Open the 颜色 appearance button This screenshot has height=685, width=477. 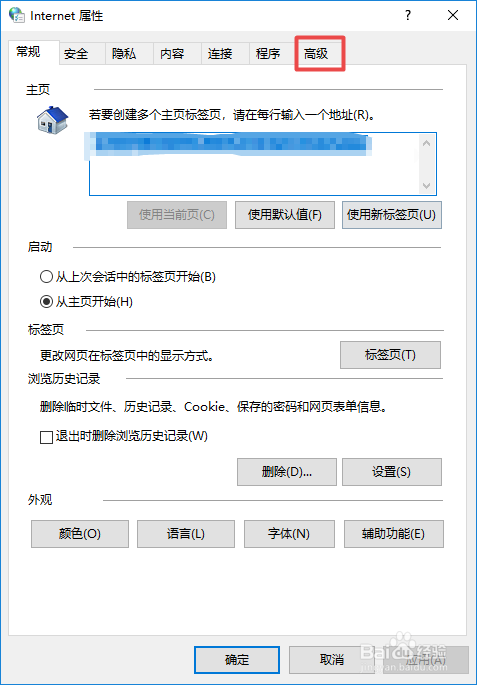point(80,534)
